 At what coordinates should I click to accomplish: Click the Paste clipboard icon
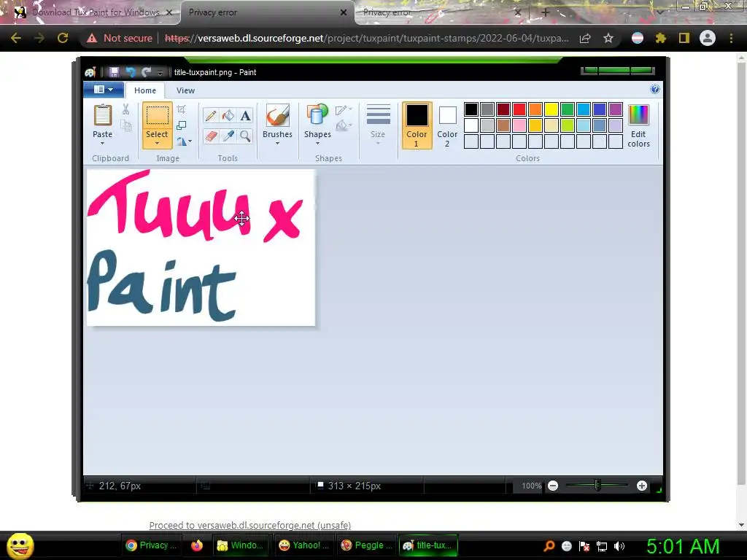pyautogui.click(x=102, y=116)
